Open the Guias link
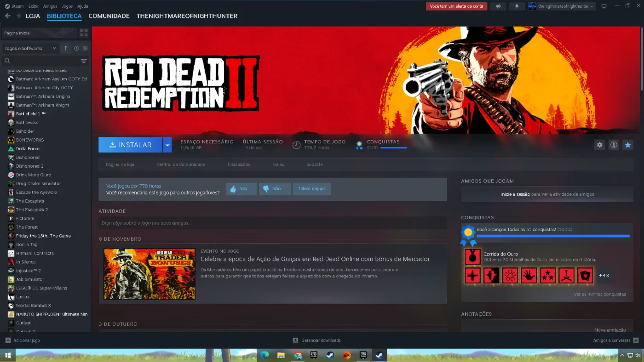The image size is (644, 362). [x=278, y=164]
